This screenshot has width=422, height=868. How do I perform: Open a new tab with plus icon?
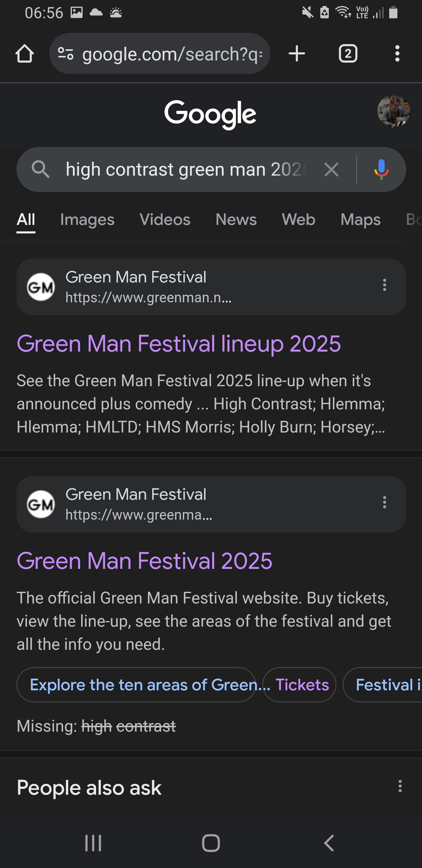coord(297,54)
